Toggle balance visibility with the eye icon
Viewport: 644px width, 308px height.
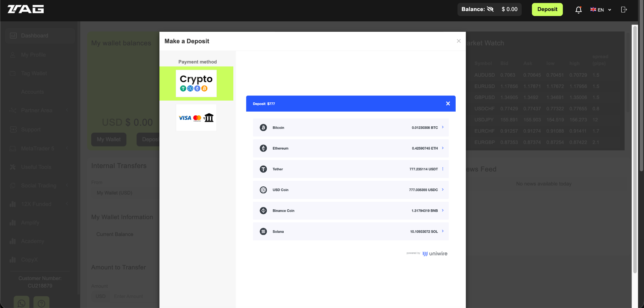click(491, 9)
